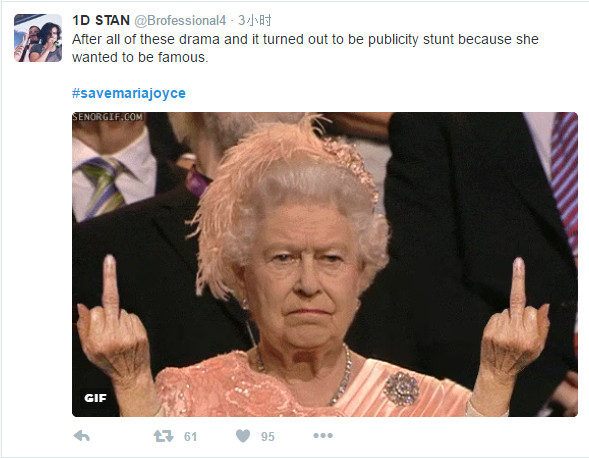The image size is (589, 458).
Task: Click the SENORGIF.COM watermark in the GIF
Action: [108, 117]
